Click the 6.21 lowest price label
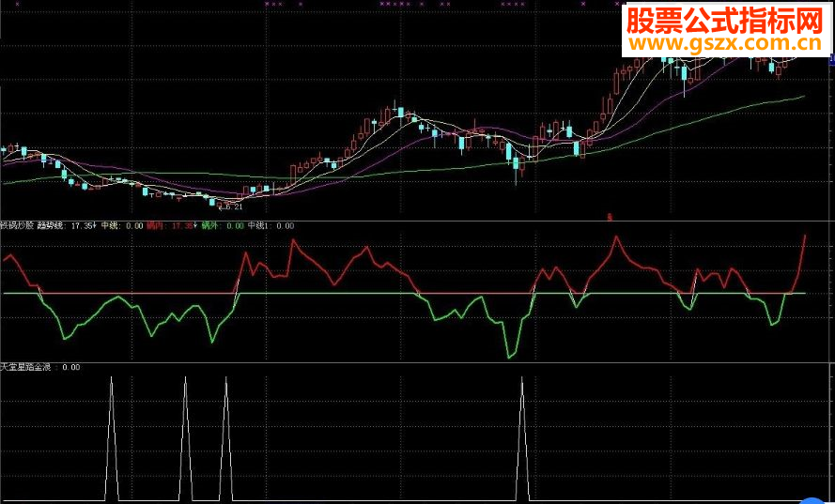Viewport: 835px width, 504px height. [233, 206]
